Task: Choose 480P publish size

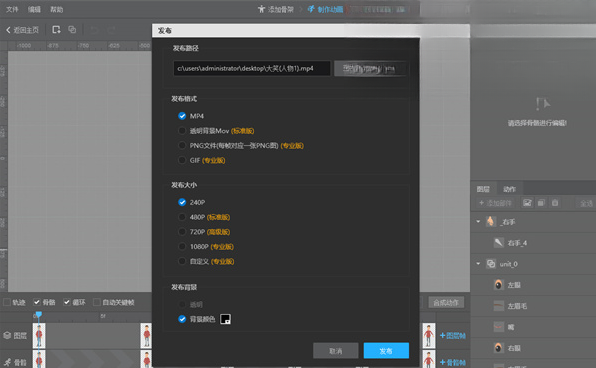Action: [x=182, y=217]
